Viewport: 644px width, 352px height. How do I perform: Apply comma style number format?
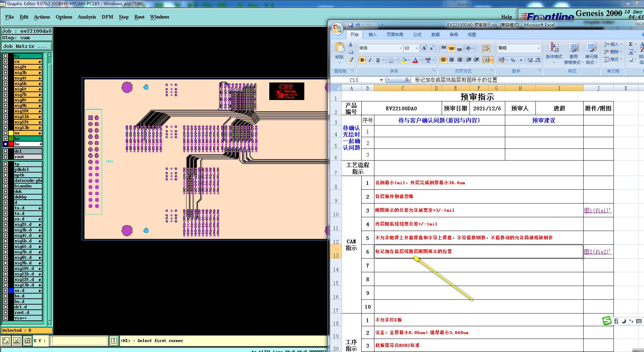(521, 60)
